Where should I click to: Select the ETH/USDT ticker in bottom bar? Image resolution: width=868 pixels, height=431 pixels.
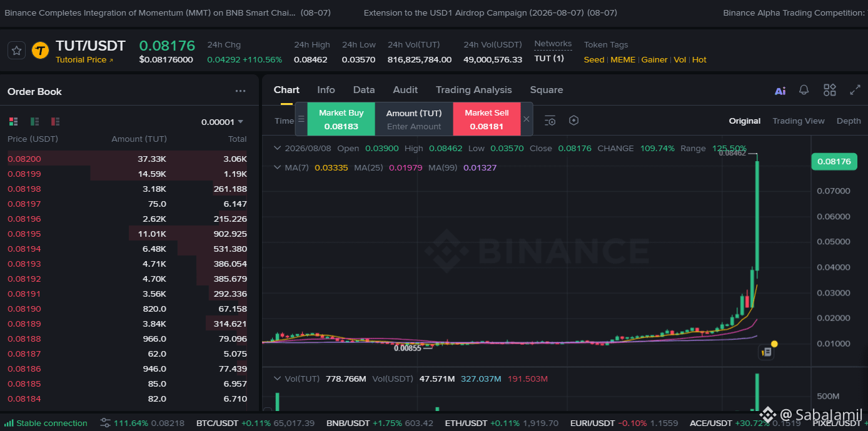502,424
